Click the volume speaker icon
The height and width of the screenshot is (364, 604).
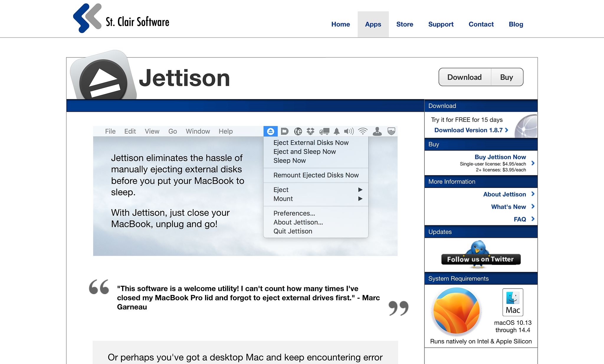(x=349, y=131)
